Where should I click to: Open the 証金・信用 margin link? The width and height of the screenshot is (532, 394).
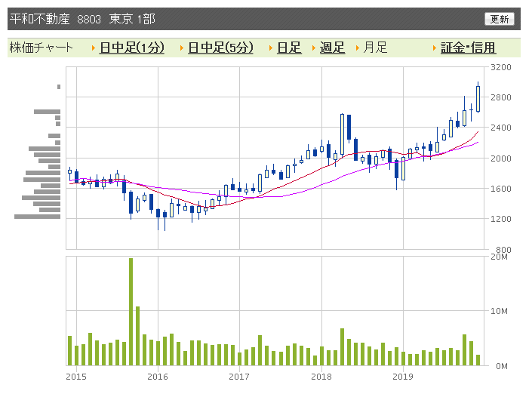click(468, 48)
